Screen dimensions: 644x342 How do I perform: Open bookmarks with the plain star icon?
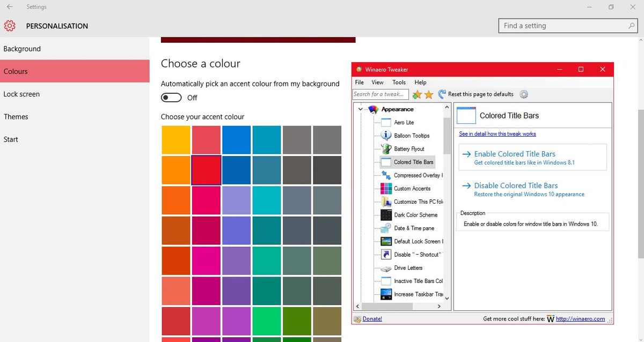coord(429,94)
